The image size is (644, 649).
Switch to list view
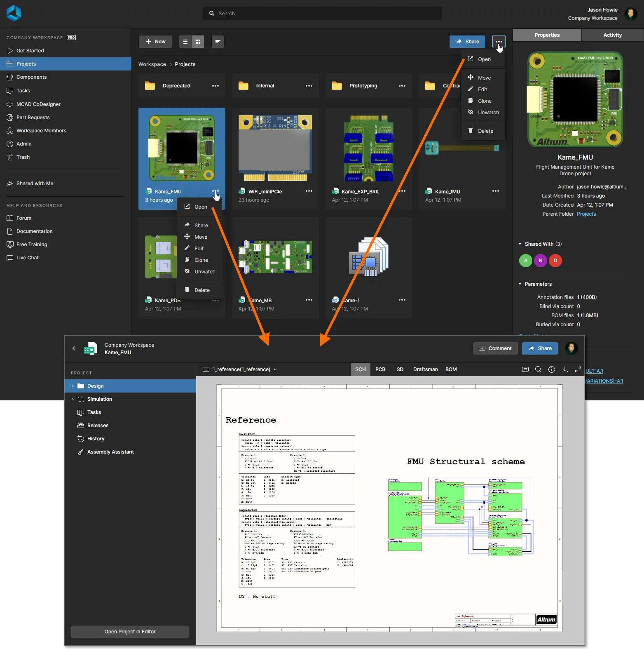click(x=185, y=42)
